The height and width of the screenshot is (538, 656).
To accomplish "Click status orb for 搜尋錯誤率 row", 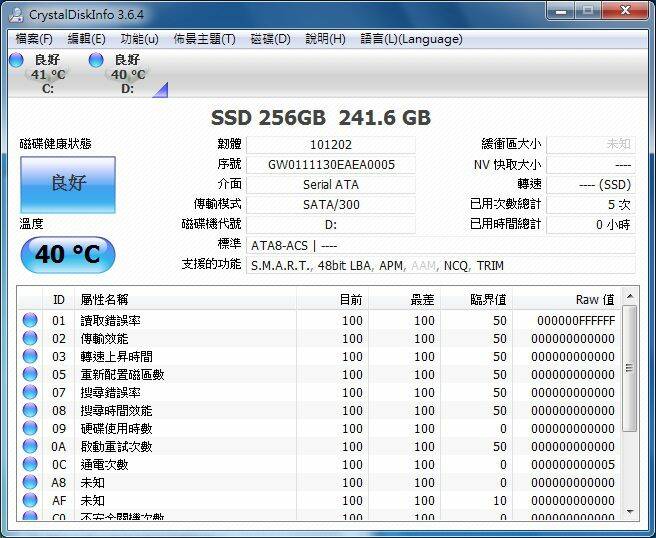I will (x=30, y=392).
